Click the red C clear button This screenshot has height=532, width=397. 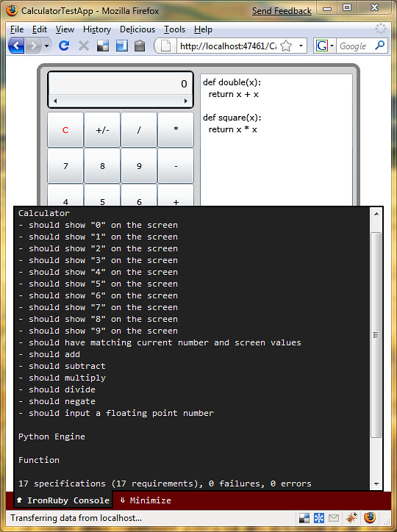click(65, 129)
